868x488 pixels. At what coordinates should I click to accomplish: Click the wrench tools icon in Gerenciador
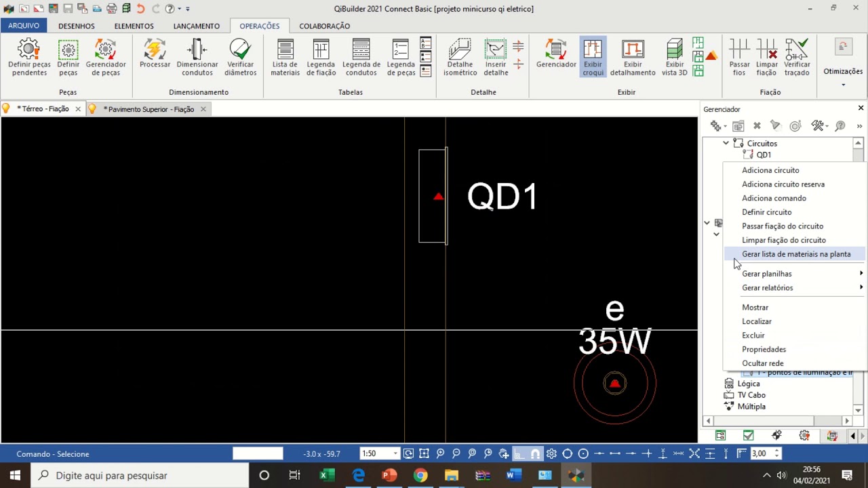817,126
